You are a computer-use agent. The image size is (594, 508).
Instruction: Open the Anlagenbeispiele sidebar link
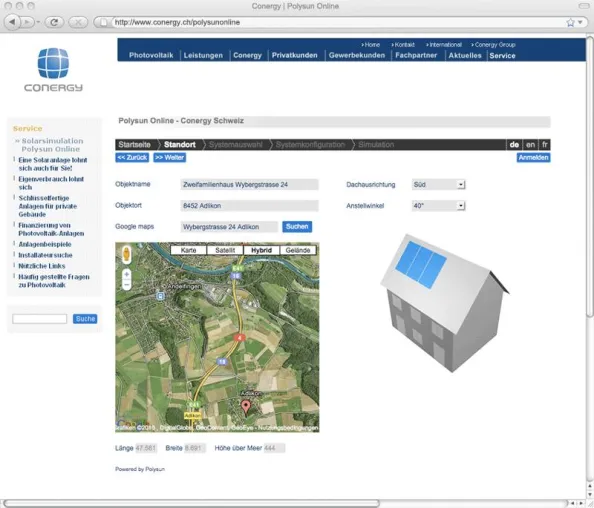click(x=45, y=244)
